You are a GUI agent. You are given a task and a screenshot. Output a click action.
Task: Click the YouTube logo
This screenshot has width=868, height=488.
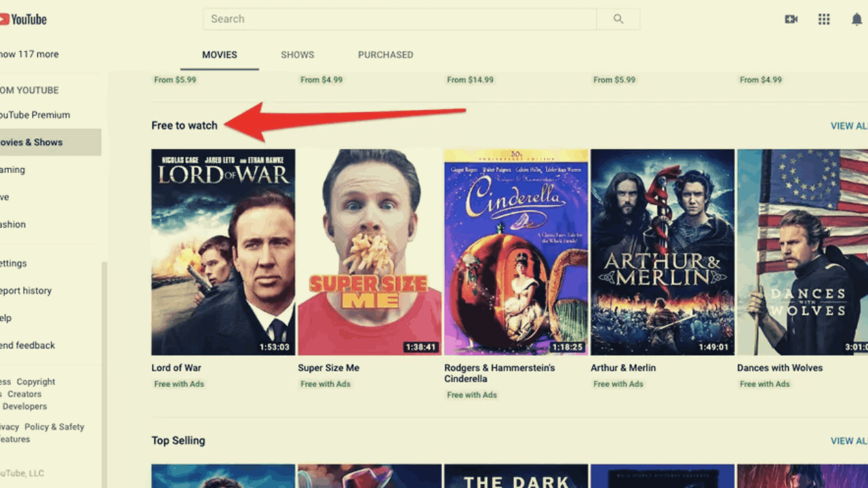coord(23,20)
